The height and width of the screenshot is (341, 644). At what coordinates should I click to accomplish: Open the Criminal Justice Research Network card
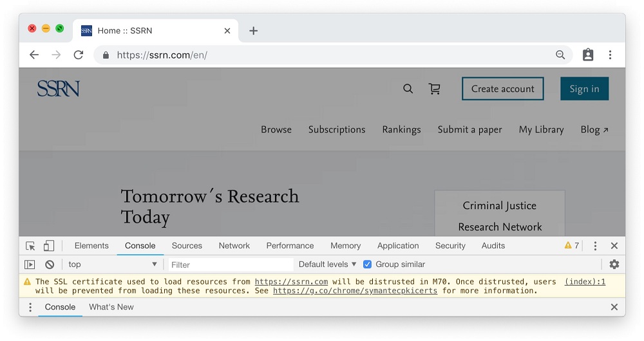500,213
